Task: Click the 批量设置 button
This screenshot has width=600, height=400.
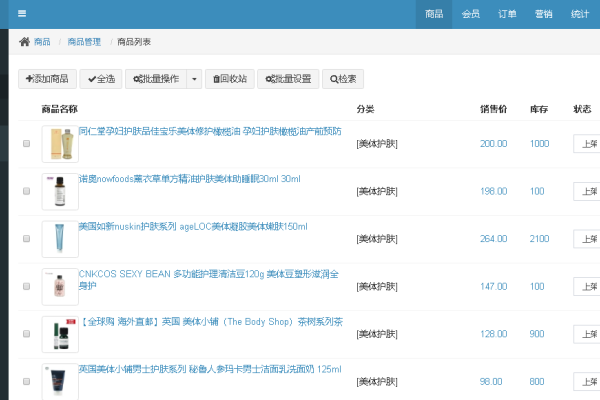Action: (x=288, y=79)
